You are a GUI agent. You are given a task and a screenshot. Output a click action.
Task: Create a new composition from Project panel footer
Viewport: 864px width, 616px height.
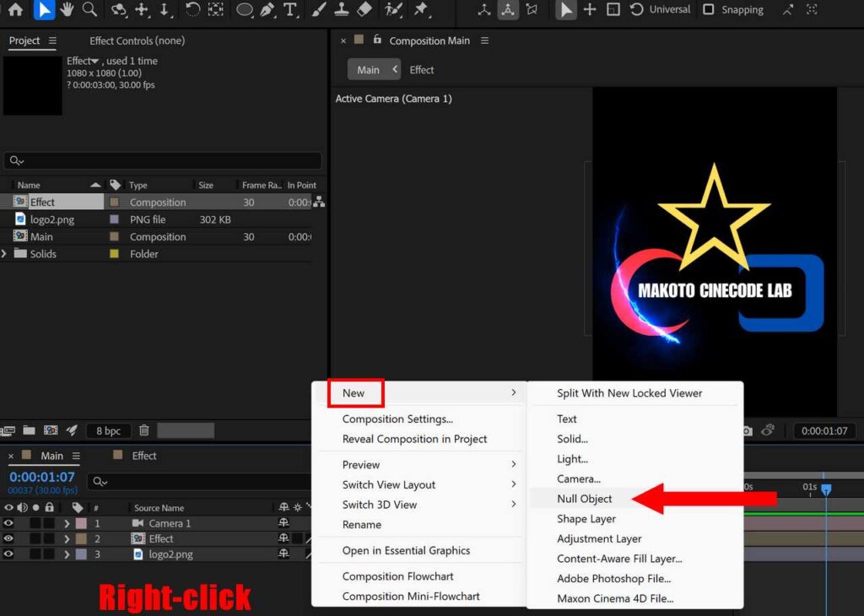point(51,430)
